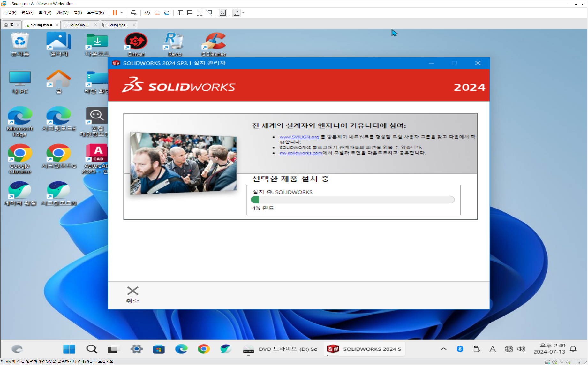Open the notification bell icon
Viewport: 588px width, 365px height.
[573, 349]
